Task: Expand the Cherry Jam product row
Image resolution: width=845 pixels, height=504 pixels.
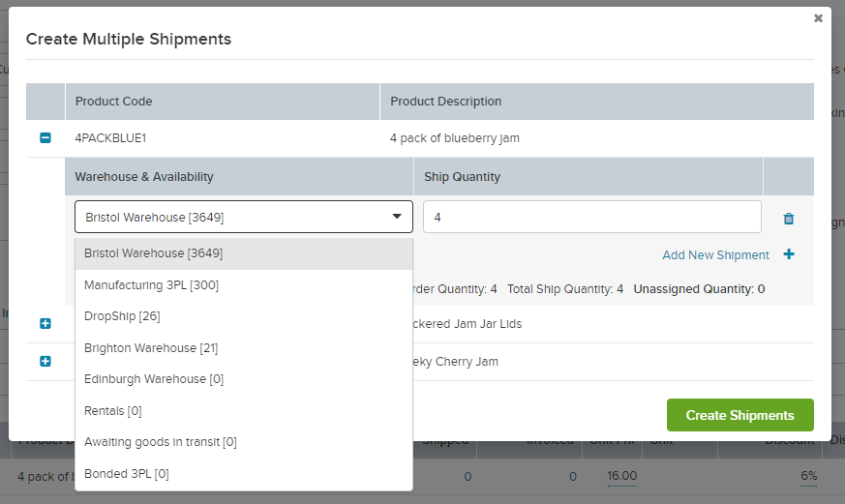Action: coord(45,361)
